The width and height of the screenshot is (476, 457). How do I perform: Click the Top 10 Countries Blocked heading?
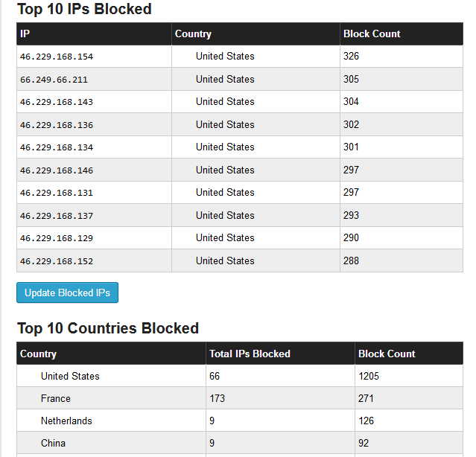click(x=107, y=328)
